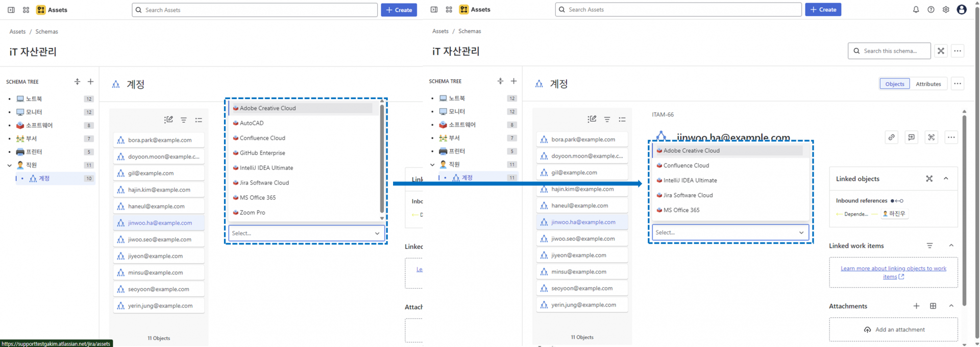Toggle the sidebar icon in left screenshot

[x=11, y=10]
